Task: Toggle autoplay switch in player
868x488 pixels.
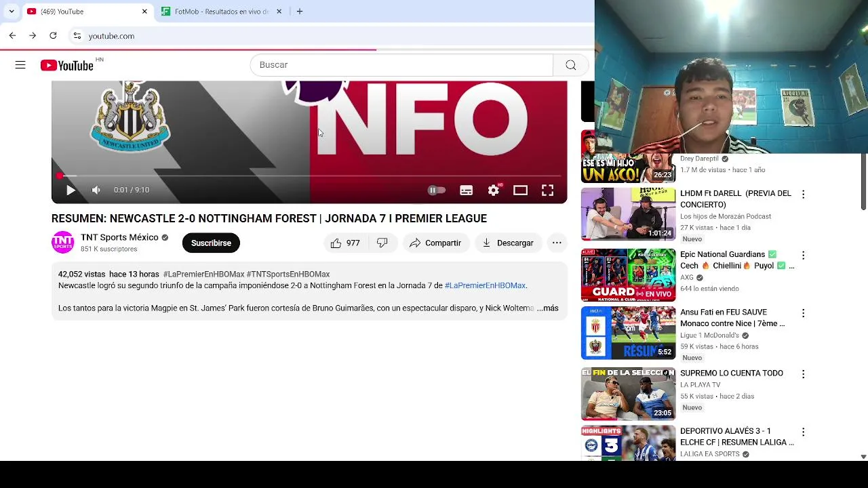Action: 437,190
